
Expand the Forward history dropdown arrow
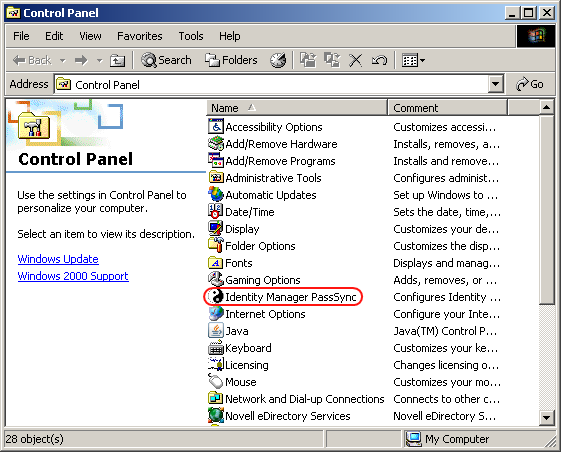click(x=99, y=60)
